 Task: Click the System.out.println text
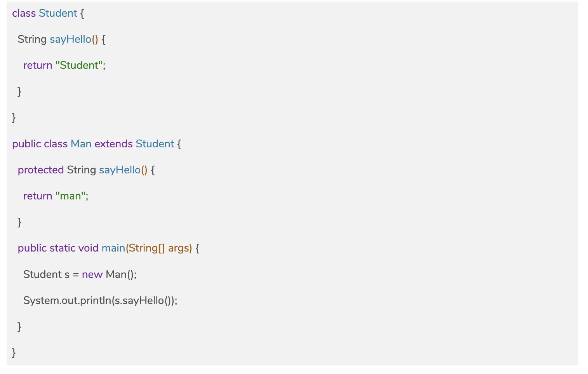pos(67,301)
